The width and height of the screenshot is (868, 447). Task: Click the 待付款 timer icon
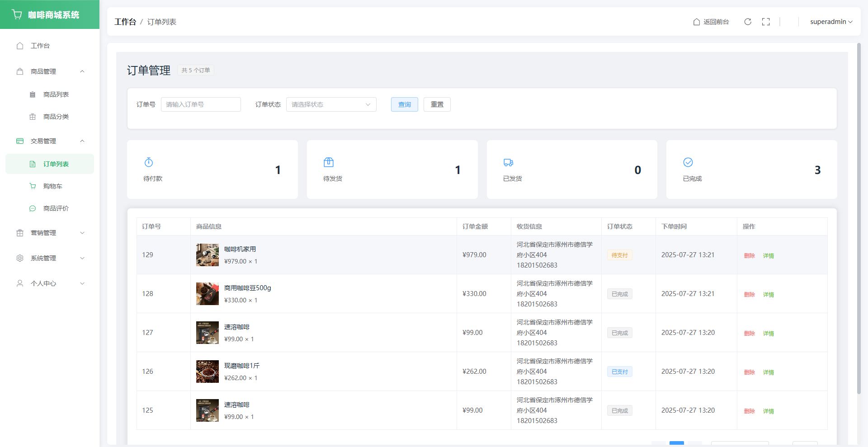[149, 162]
